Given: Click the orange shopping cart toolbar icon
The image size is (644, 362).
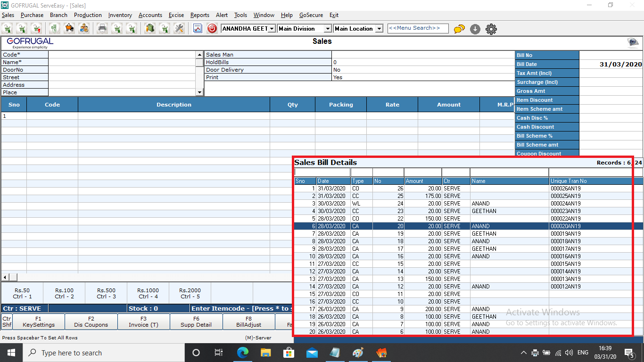Looking at the screenshot, I should (69, 28).
